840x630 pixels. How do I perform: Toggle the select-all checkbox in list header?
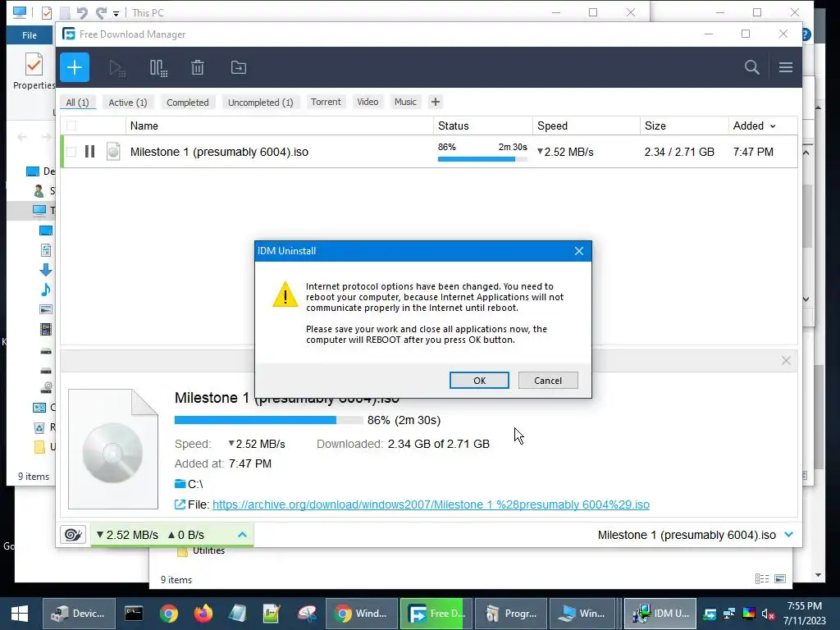(71, 126)
